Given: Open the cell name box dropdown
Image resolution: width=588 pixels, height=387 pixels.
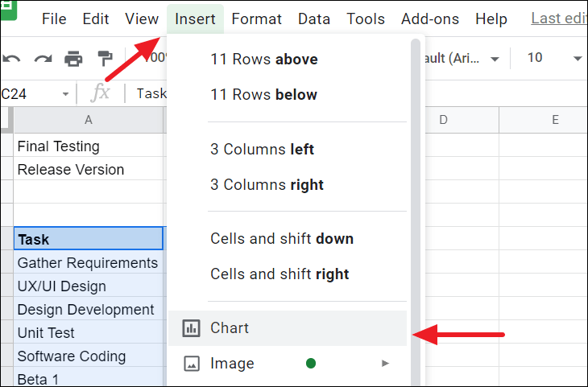Looking at the screenshot, I should point(65,94).
